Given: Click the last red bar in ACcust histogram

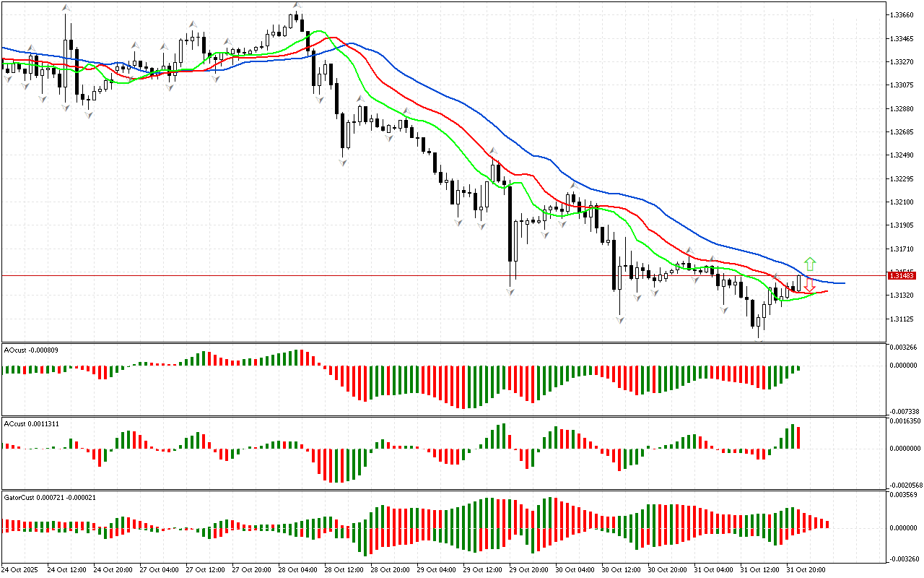Looking at the screenshot, I should (x=799, y=438).
